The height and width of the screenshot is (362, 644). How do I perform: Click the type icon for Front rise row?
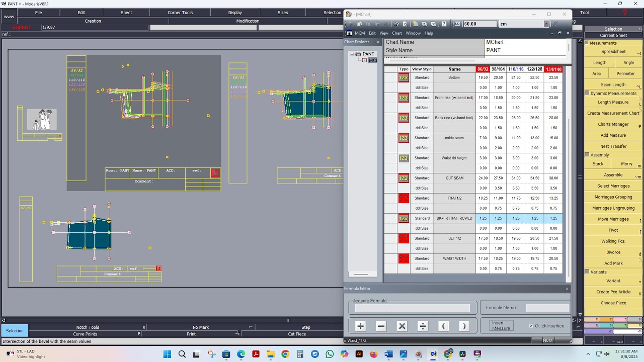tap(404, 98)
